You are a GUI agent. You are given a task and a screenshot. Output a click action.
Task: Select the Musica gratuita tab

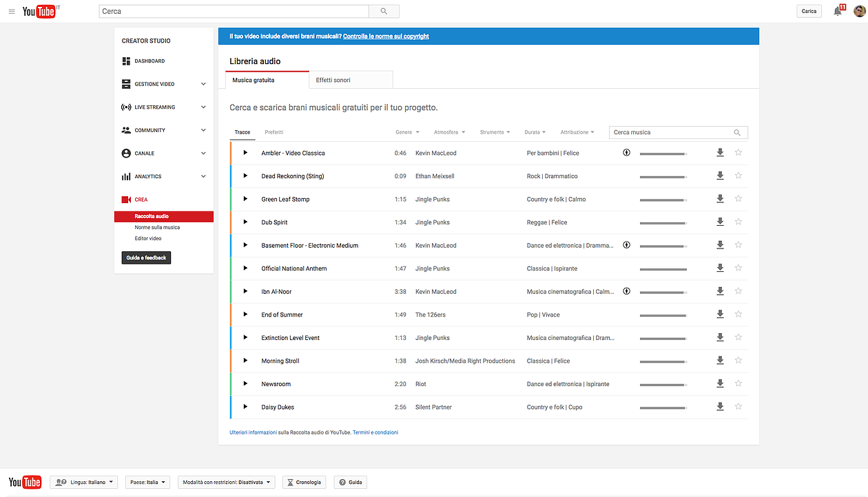267,80
